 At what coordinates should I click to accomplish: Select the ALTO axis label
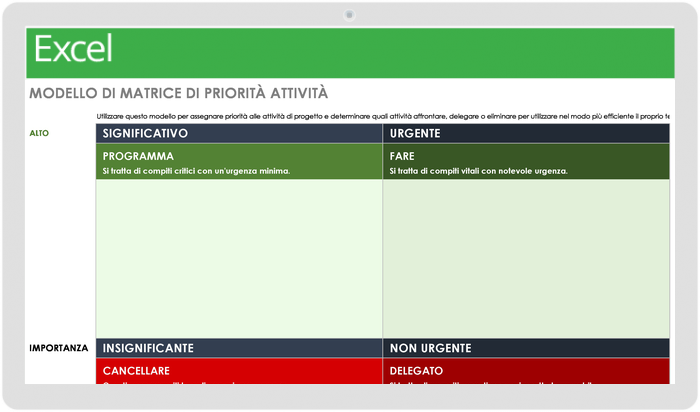coord(39,133)
